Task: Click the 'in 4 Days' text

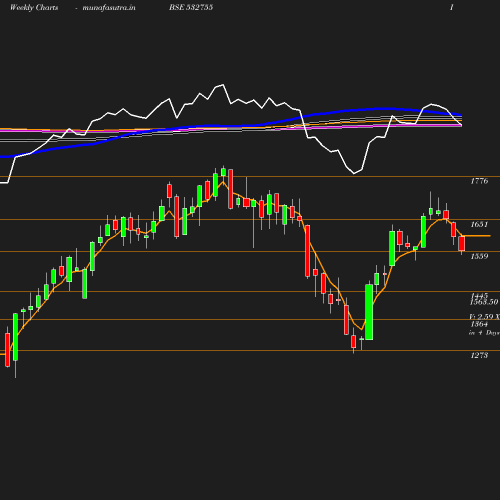Action: click(484, 333)
